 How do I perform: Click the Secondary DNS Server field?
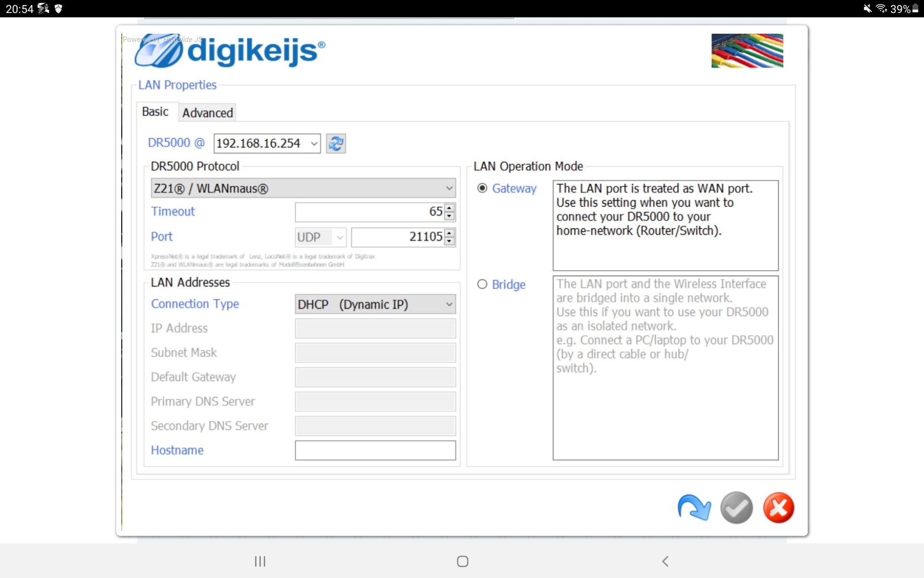point(375,426)
